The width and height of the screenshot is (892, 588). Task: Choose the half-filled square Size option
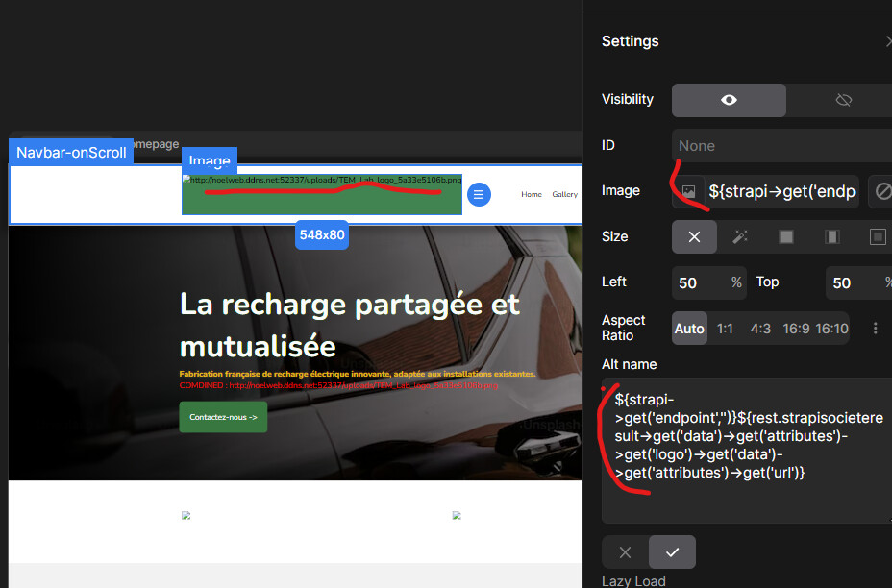pyautogui.click(x=831, y=236)
